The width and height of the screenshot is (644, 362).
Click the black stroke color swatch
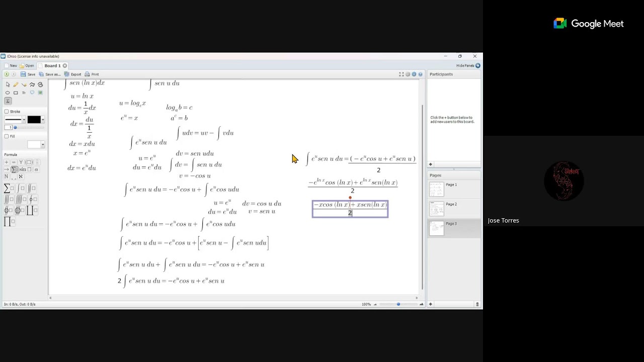click(x=34, y=120)
